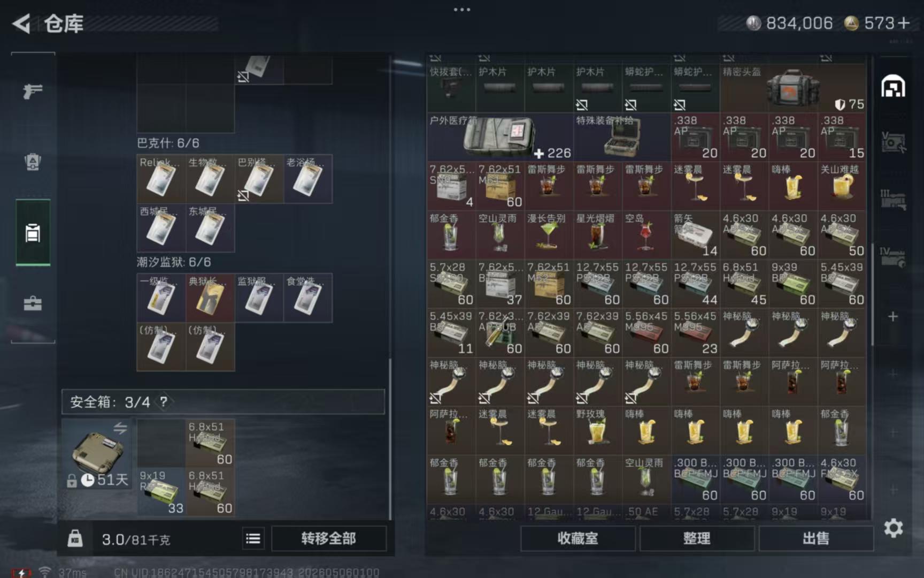
Task: Select the 5.45x39 BS stack of 11
Action: (x=451, y=332)
